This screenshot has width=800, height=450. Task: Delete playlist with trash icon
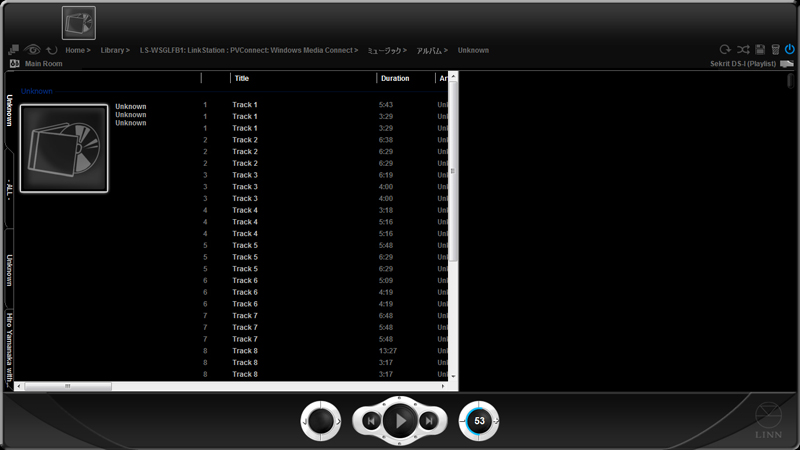tap(775, 49)
